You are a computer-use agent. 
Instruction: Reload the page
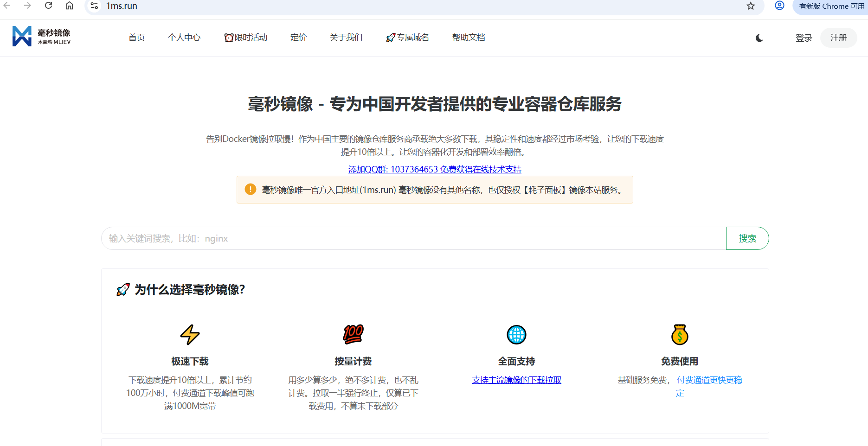[48, 6]
